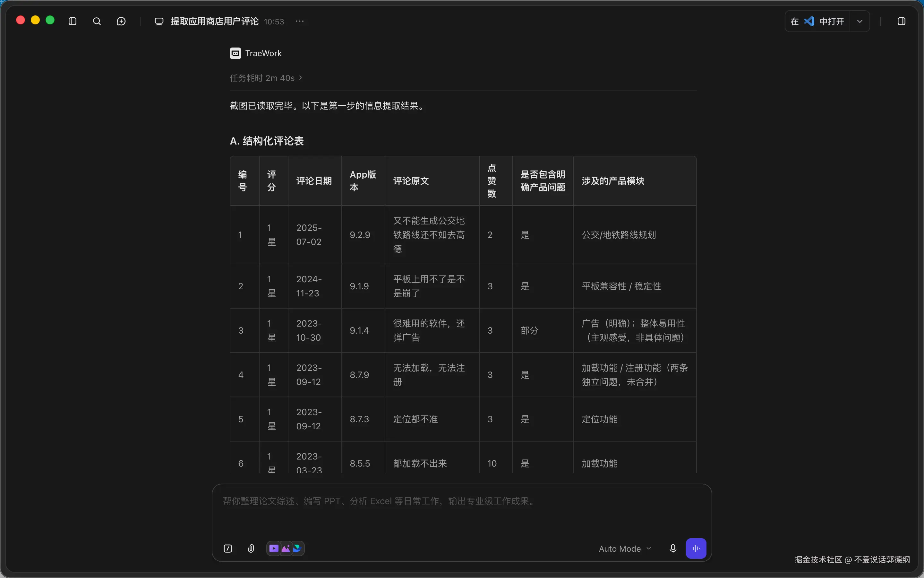924x578 pixels.
Task: Expand the open-in editor dropdown arrow
Action: (860, 22)
